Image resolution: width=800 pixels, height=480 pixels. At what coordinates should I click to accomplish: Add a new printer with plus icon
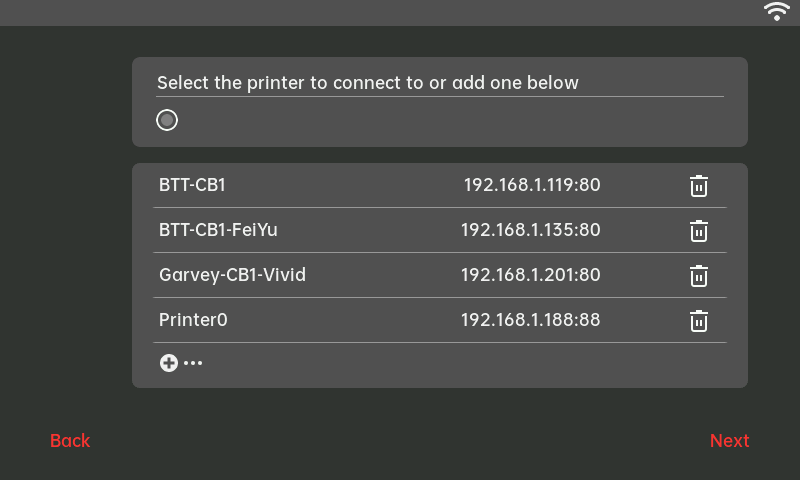click(168, 363)
